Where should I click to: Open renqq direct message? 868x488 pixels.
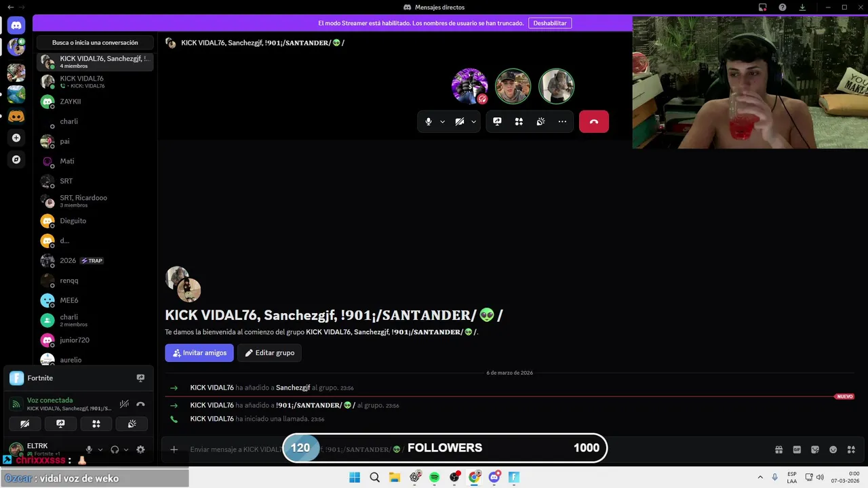(x=95, y=281)
